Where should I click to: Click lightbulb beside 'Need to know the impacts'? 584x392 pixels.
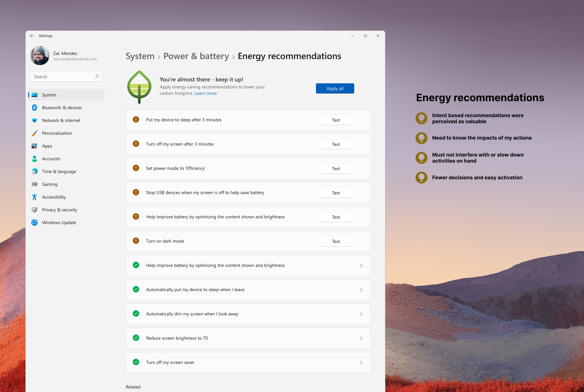coord(421,138)
